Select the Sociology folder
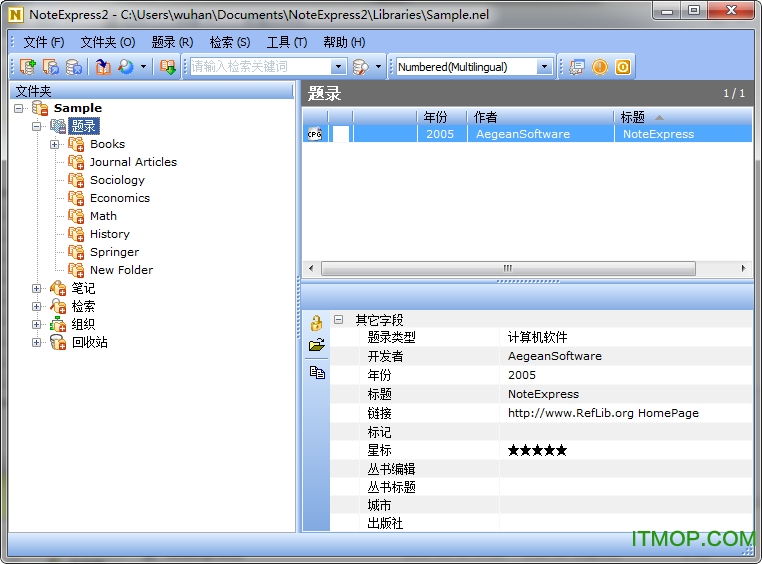This screenshot has height=564, width=762. (117, 180)
